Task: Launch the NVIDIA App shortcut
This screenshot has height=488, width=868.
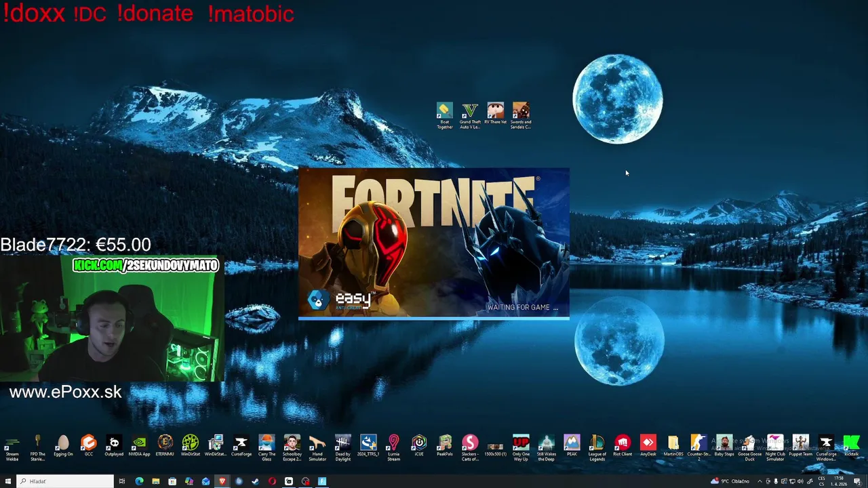Action: [139, 446]
